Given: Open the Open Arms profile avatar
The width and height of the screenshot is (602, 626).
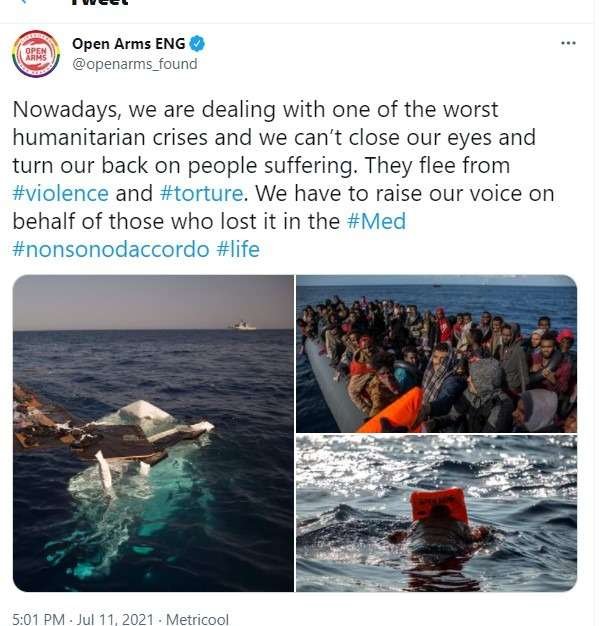Looking at the screenshot, I should pyautogui.click(x=36, y=54).
